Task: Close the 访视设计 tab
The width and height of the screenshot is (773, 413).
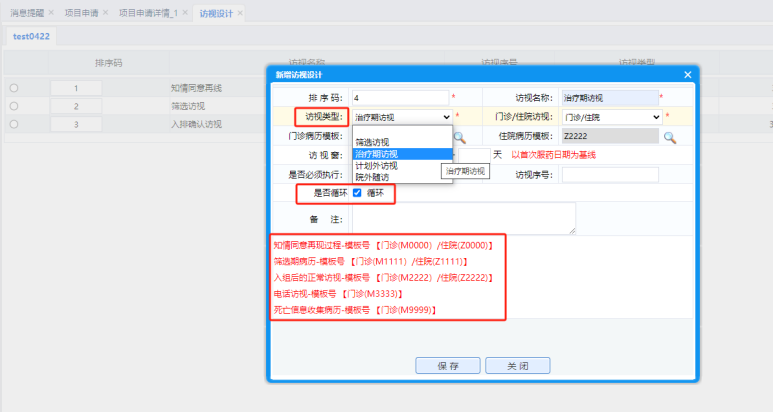Action: point(240,13)
